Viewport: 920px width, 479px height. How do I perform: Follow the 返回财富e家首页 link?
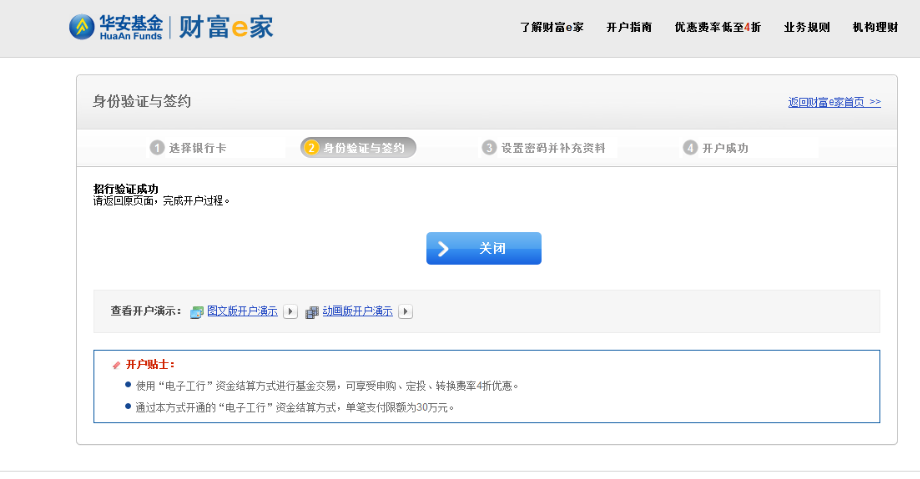(x=834, y=102)
